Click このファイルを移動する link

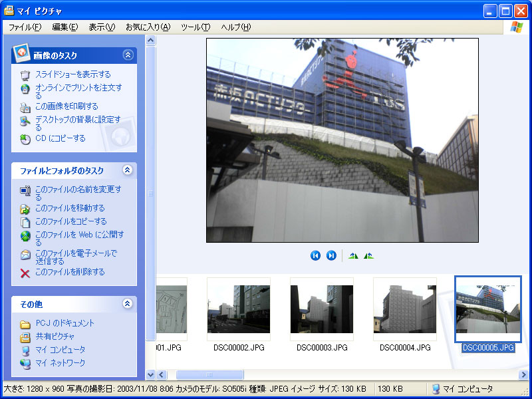[x=70, y=208]
